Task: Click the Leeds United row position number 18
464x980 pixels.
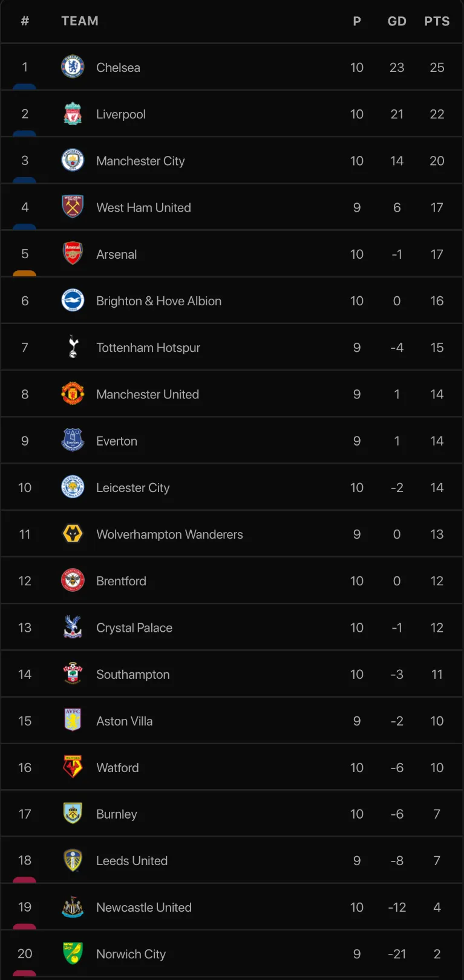Action: [25, 860]
